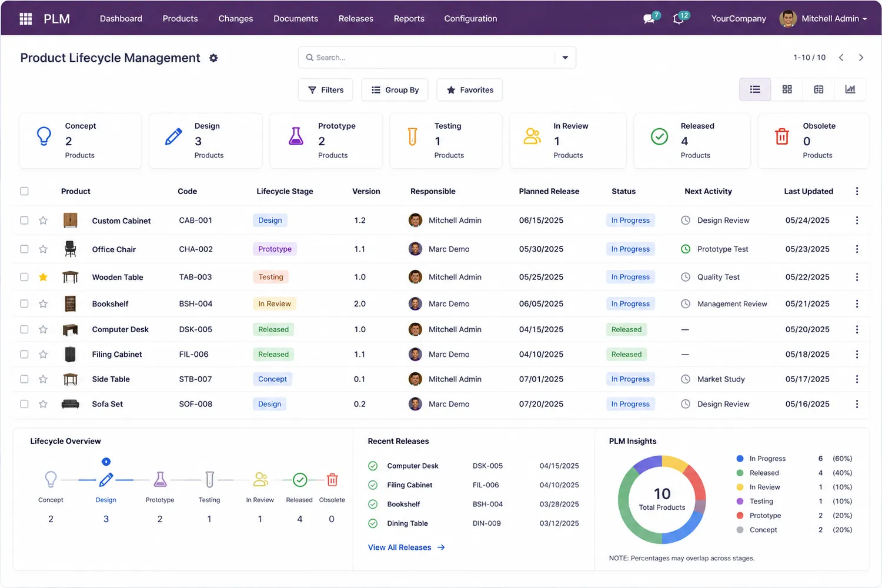Click the Released status badge for Filing Cabinet
882x588 pixels.
click(626, 355)
